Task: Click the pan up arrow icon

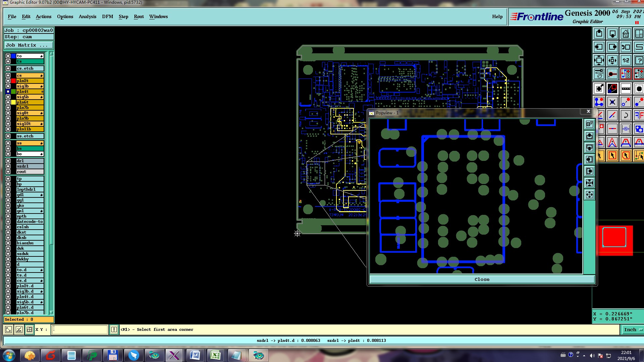Action: [x=599, y=34]
